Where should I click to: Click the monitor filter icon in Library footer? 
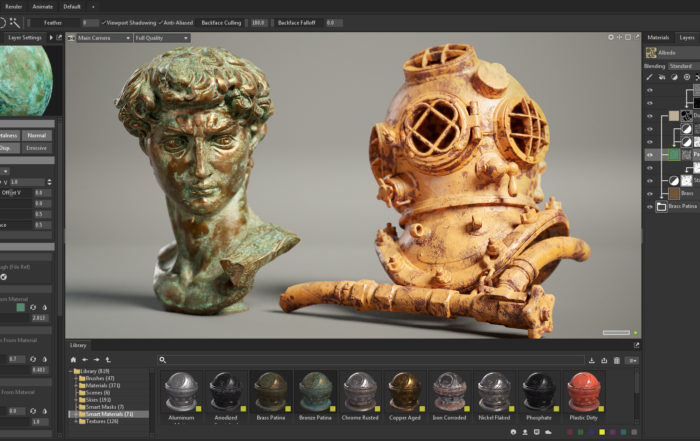pos(537,432)
